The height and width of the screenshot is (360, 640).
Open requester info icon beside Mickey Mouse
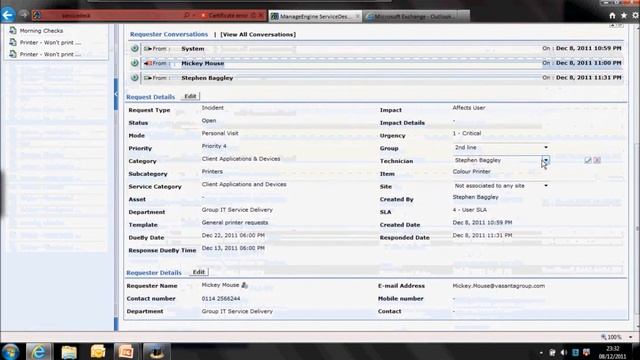pos(244,285)
